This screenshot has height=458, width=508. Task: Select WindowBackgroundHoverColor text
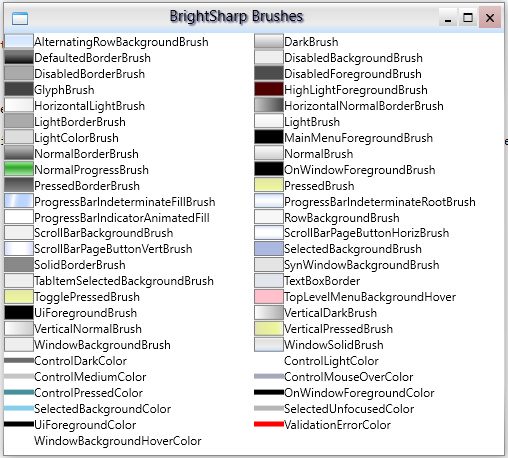118,441
